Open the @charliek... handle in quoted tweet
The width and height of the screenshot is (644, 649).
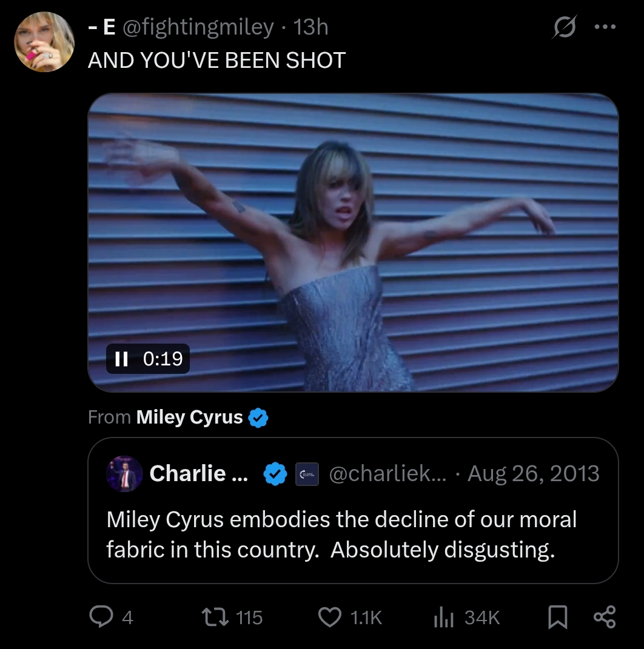point(387,473)
